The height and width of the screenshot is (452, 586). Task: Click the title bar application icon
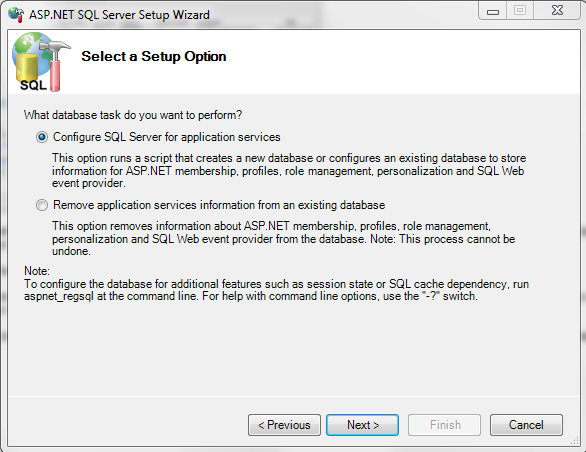tap(16, 15)
